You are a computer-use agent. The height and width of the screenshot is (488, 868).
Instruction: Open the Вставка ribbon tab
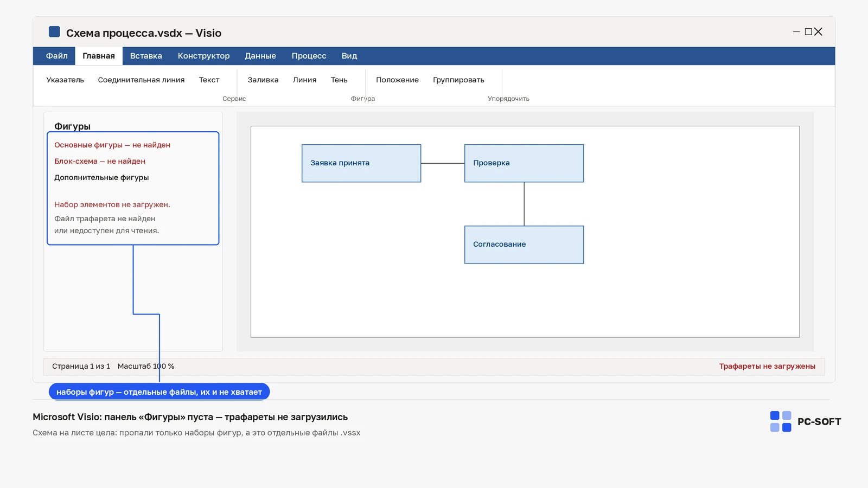point(146,56)
